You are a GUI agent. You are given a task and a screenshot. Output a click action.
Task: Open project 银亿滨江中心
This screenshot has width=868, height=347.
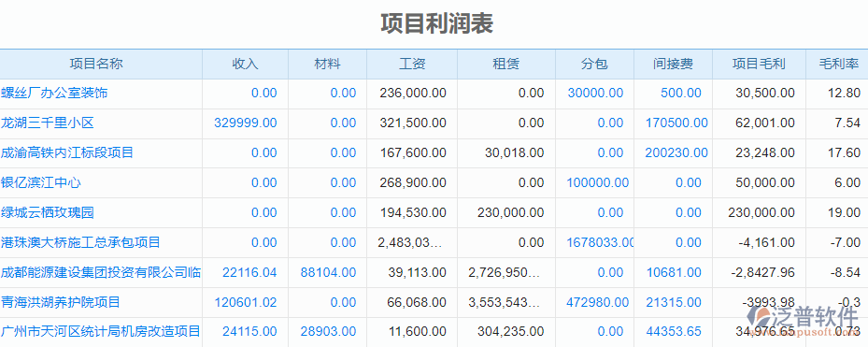tap(41, 183)
